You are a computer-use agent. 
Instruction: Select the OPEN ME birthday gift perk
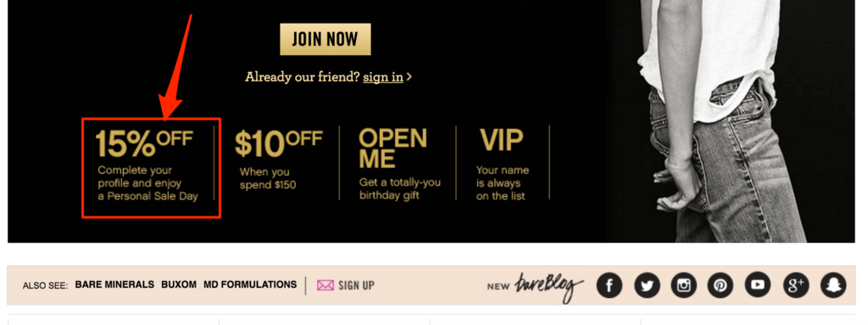pyautogui.click(x=396, y=163)
